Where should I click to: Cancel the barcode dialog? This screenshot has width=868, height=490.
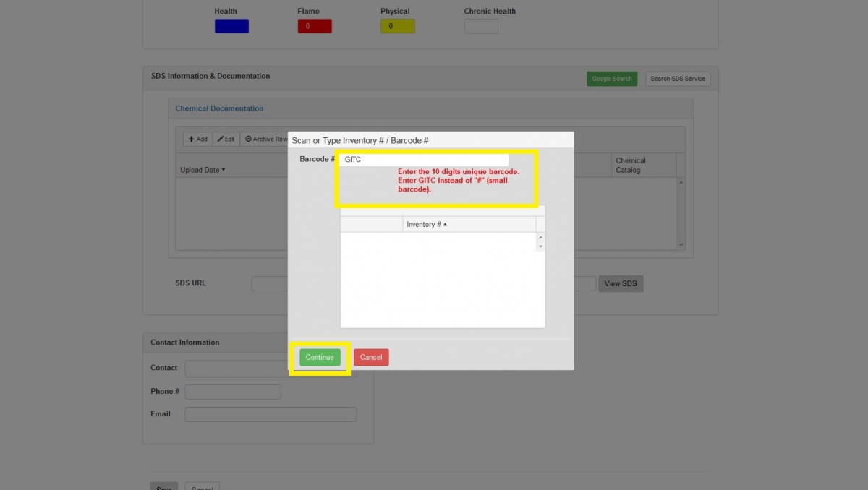click(371, 357)
